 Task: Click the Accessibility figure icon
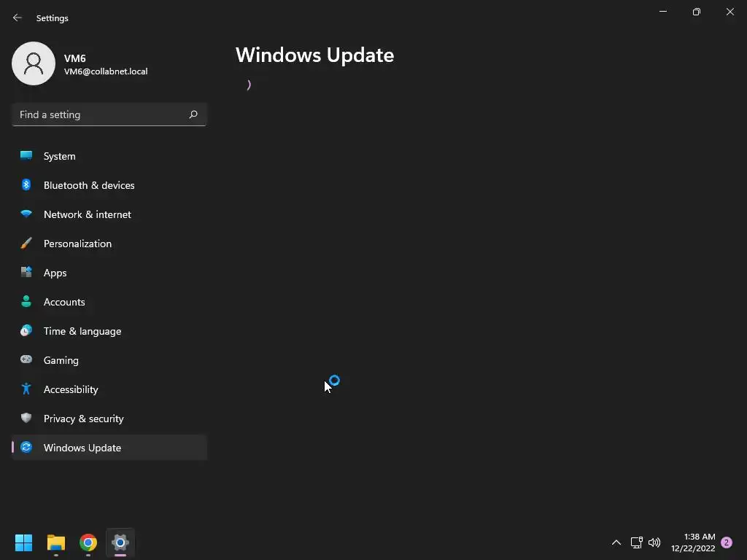(26, 389)
